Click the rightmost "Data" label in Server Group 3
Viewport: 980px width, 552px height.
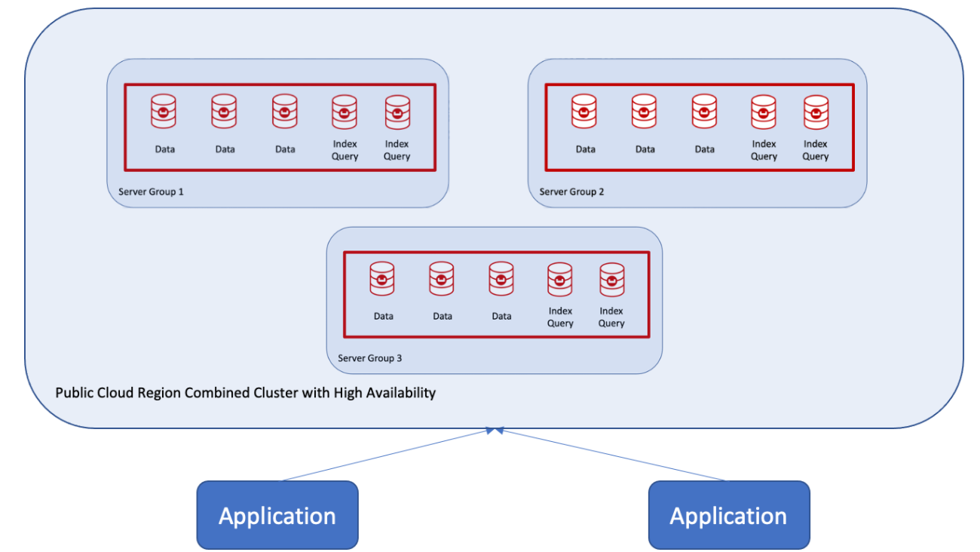point(502,316)
